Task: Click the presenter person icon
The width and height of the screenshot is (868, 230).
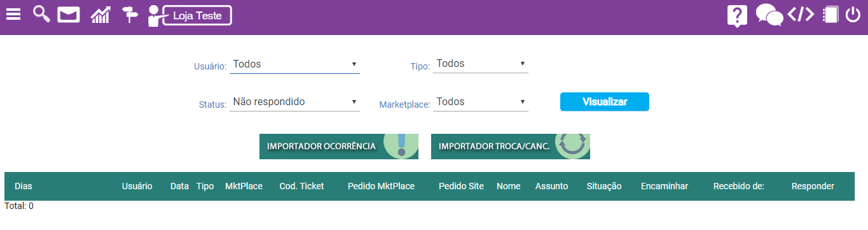Action: tap(155, 15)
